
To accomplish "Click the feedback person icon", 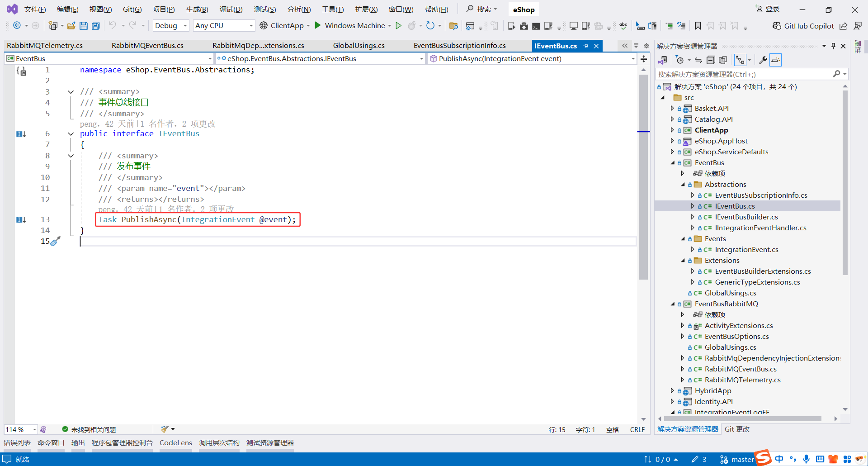I will (x=858, y=26).
